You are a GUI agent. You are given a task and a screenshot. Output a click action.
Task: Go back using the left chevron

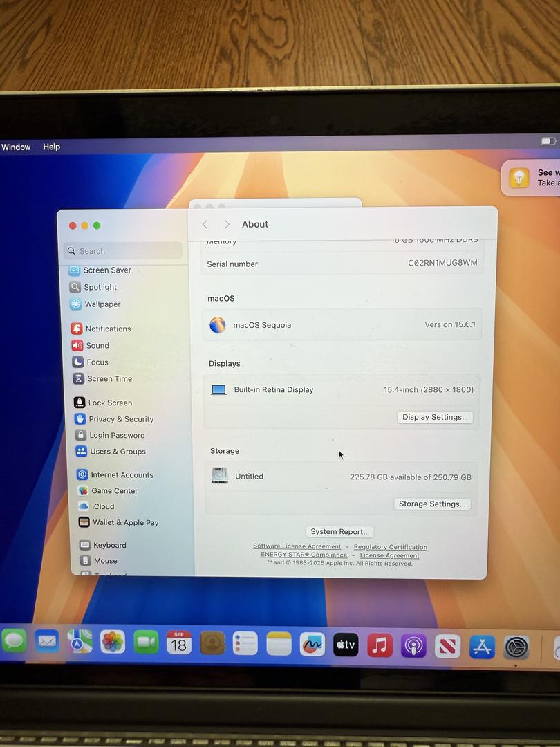[x=205, y=224]
